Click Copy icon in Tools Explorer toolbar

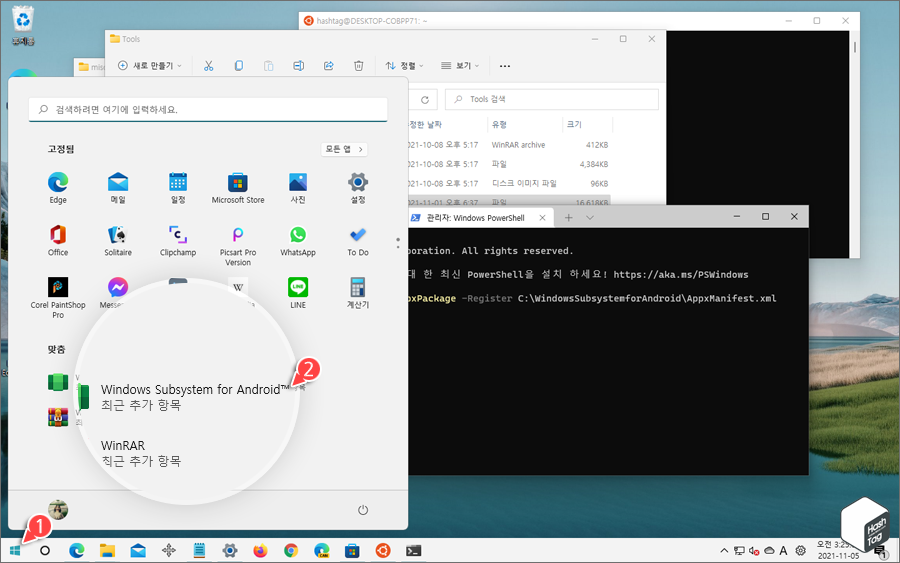tap(239, 66)
